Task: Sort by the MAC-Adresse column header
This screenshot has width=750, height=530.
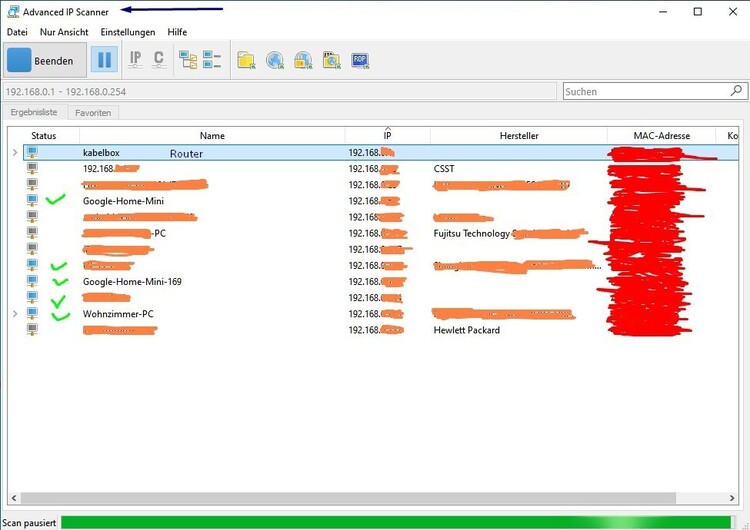Action: pyautogui.click(x=662, y=135)
